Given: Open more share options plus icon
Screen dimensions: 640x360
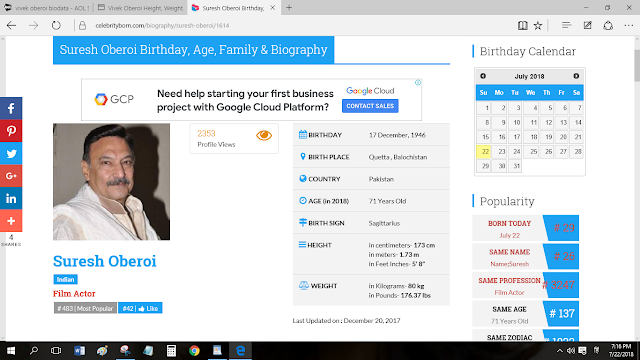Looking at the screenshot, I should pyautogui.click(x=11, y=221).
